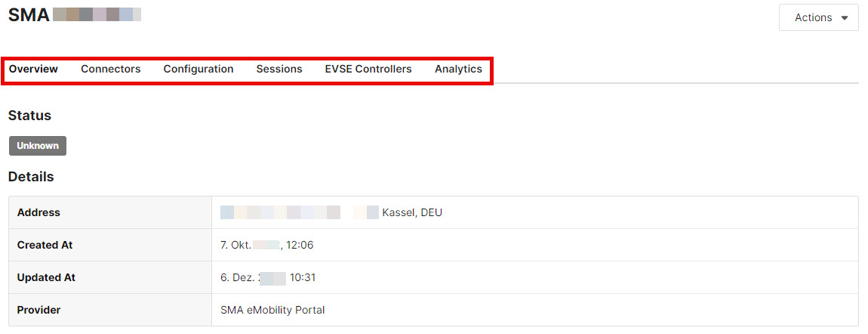Click the SMA station title heading
Viewport: 868px width, 334px height.
[29, 14]
